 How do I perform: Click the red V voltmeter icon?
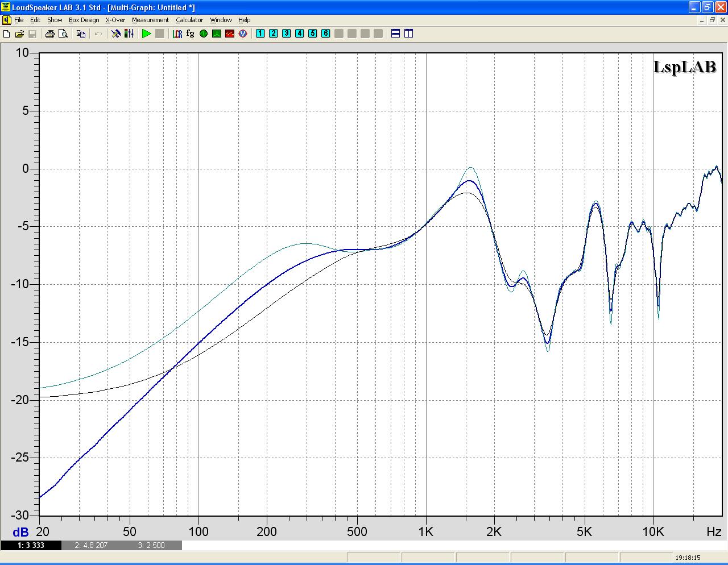tap(243, 34)
